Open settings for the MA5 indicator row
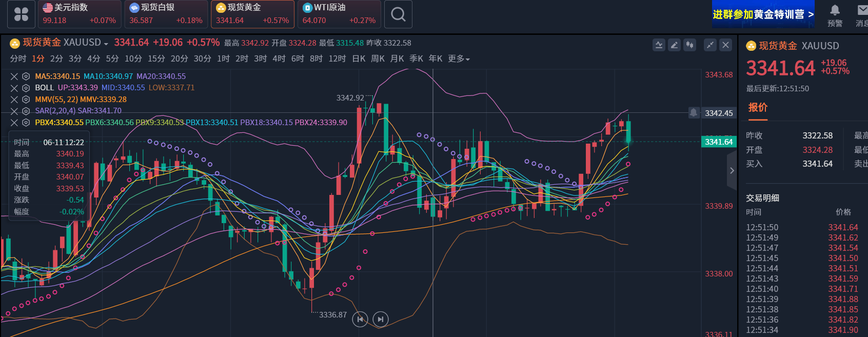This screenshot has height=337, width=868. tap(26, 76)
